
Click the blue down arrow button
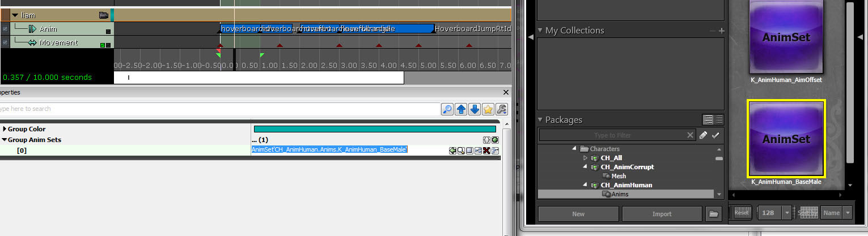[475, 109]
